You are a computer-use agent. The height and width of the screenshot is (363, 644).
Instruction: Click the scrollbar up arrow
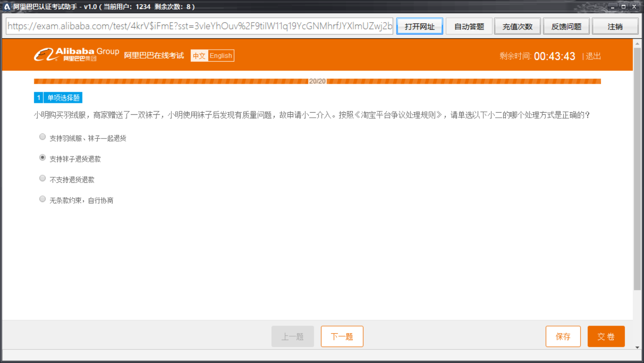coord(637,43)
